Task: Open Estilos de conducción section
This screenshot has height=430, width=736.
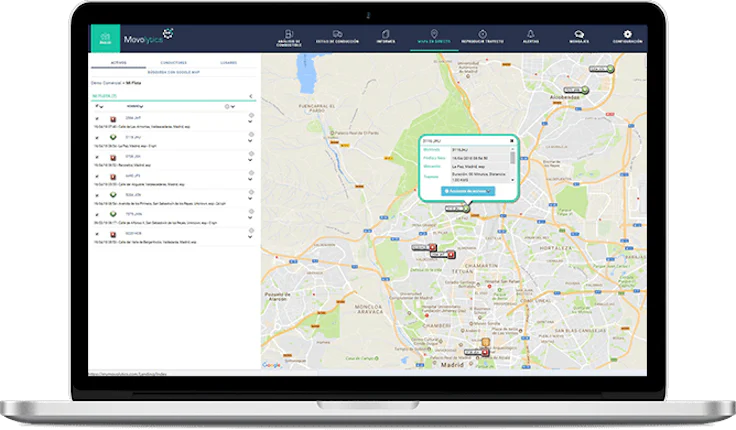Action: [x=337, y=37]
